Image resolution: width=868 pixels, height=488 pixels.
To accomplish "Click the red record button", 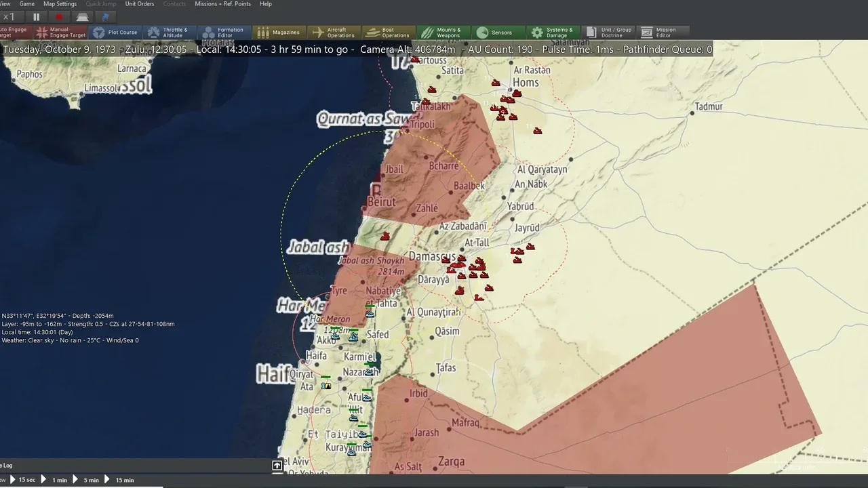I will pyautogui.click(x=59, y=17).
